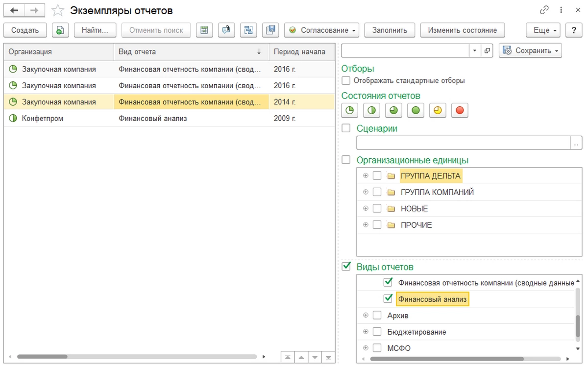The image size is (588, 369).
Task: Click the Конфетпром row status icon
Action: coord(13,118)
